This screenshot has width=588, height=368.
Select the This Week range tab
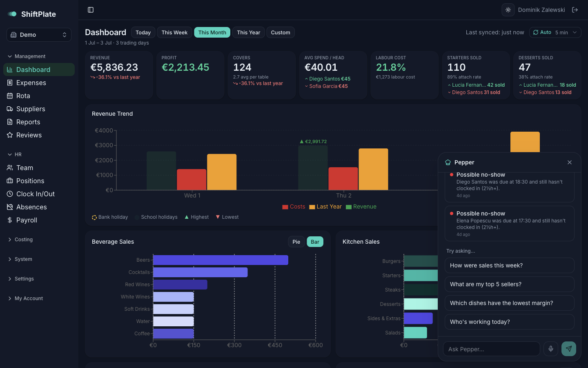[174, 32]
